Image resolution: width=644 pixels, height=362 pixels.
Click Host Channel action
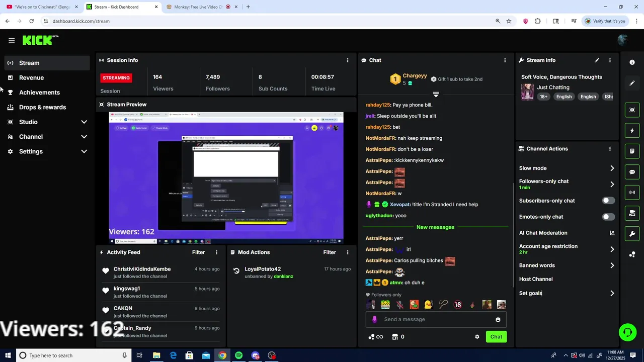click(x=536, y=279)
